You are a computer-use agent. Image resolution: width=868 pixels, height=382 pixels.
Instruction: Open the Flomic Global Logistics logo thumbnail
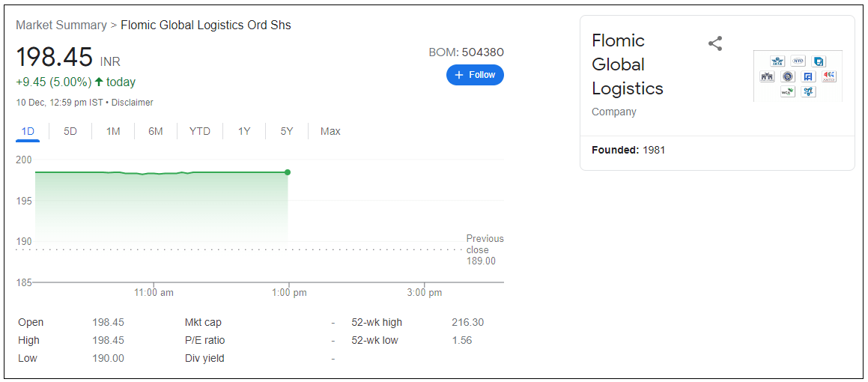pyautogui.click(x=798, y=76)
